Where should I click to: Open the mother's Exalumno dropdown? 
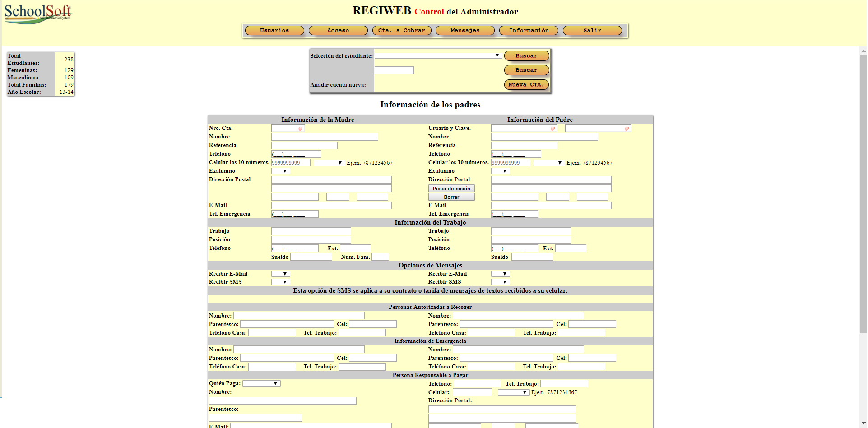click(280, 171)
